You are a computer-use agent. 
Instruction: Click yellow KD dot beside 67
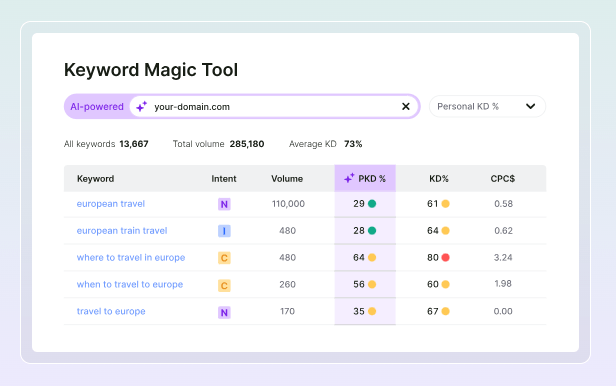[446, 311]
